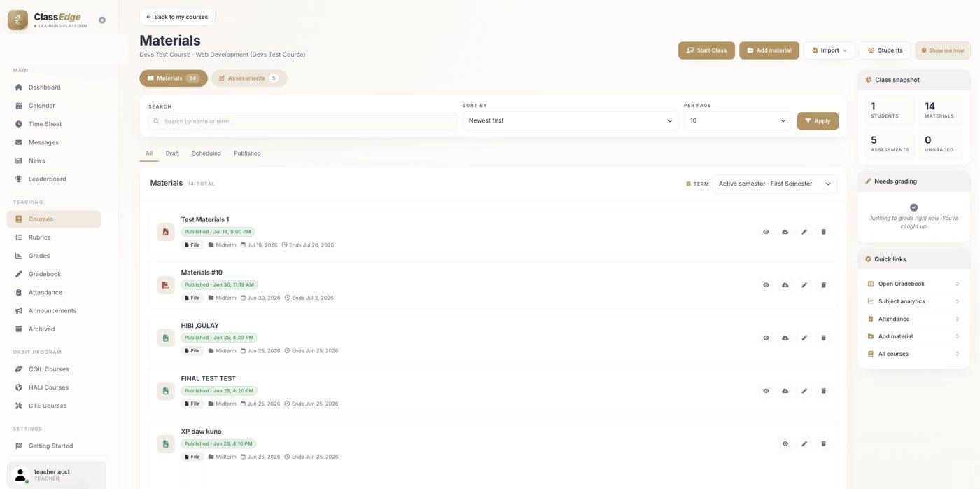The height and width of the screenshot is (489, 980).
Task: Delete Materials #10 with trash icon
Action: click(x=823, y=285)
